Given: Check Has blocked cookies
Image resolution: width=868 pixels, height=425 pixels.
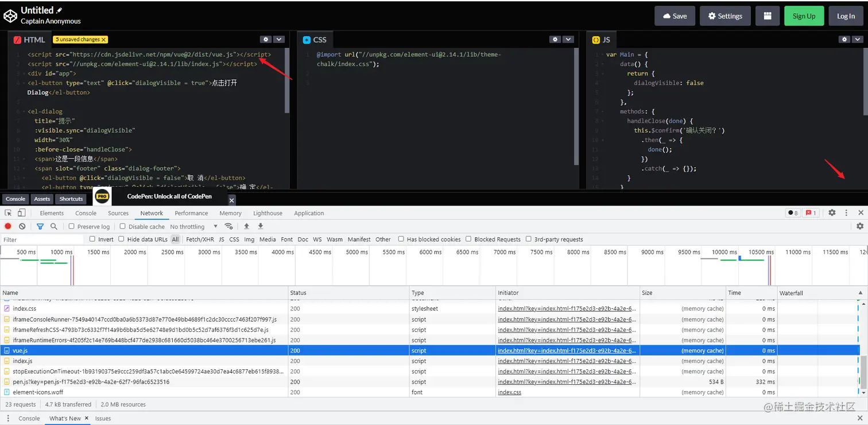Looking at the screenshot, I should pos(401,239).
